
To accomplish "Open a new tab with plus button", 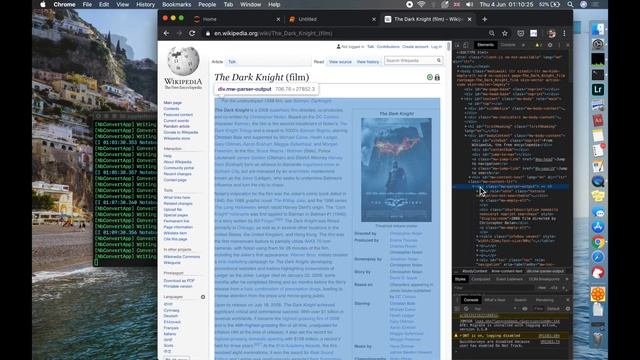I will click(484, 19).
